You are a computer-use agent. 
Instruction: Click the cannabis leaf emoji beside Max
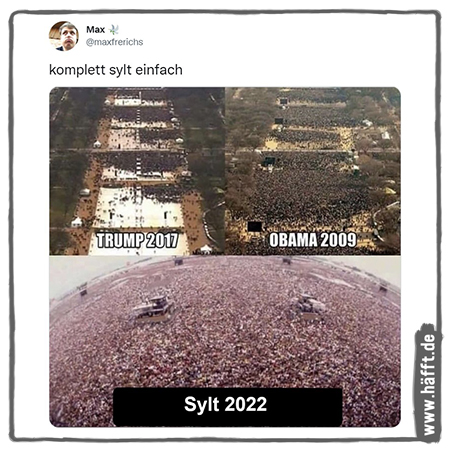(114, 30)
